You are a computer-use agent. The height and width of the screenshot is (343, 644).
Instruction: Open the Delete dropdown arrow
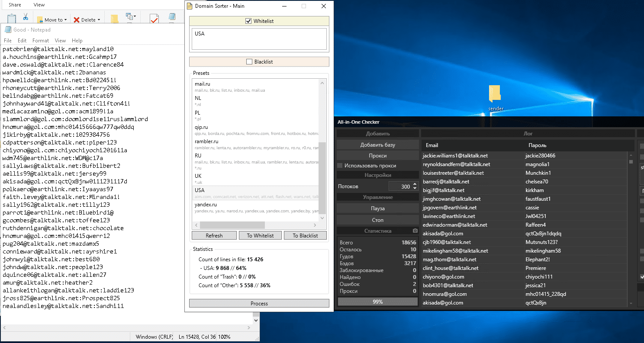coord(99,20)
